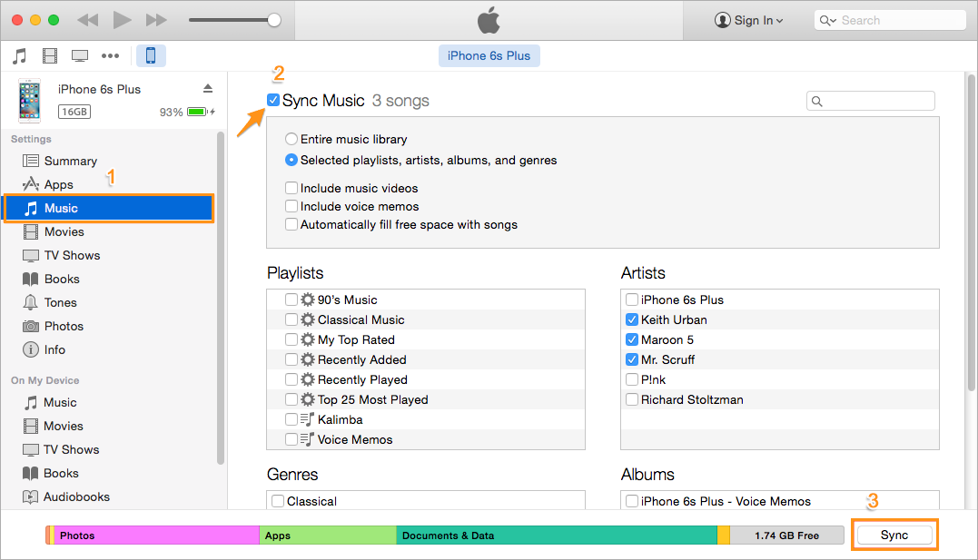Check the My Top Rated playlist
The height and width of the screenshot is (560, 978).
point(291,339)
